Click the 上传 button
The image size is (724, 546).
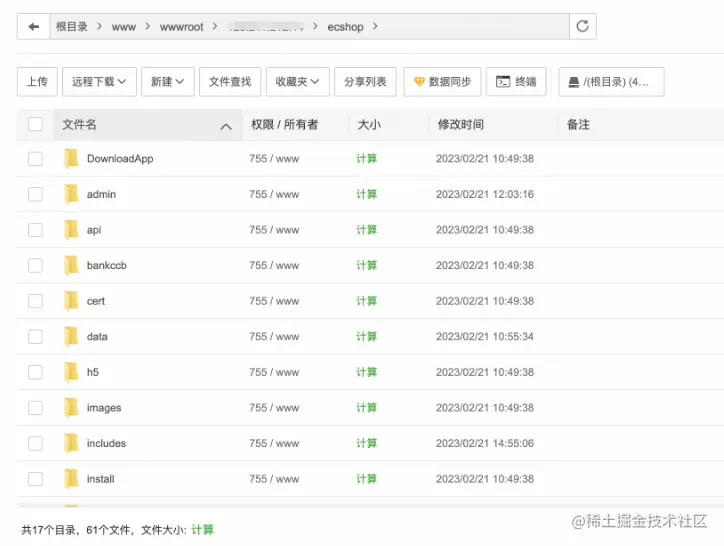(37, 82)
